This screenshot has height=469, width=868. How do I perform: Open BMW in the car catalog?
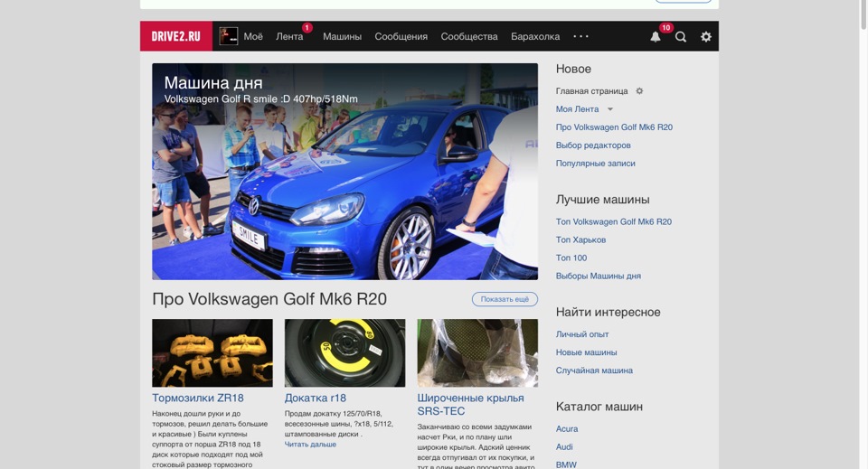tap(566, 464)
